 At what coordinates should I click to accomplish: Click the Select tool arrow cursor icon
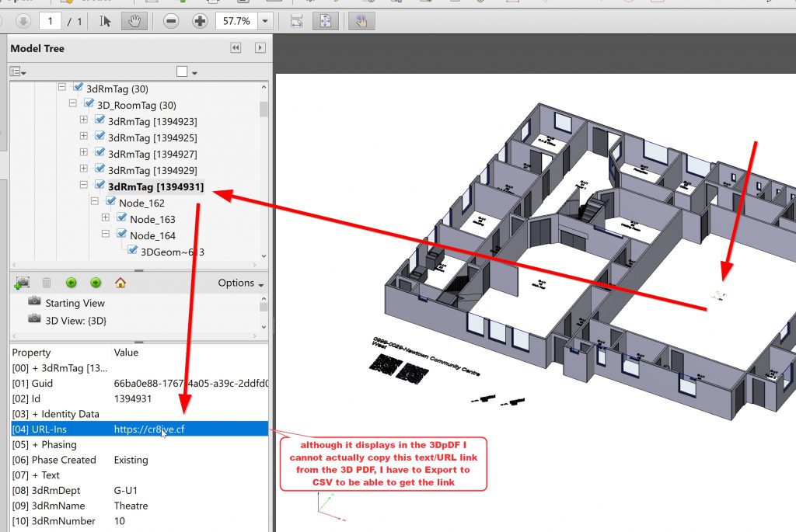(x=106, y=21)
